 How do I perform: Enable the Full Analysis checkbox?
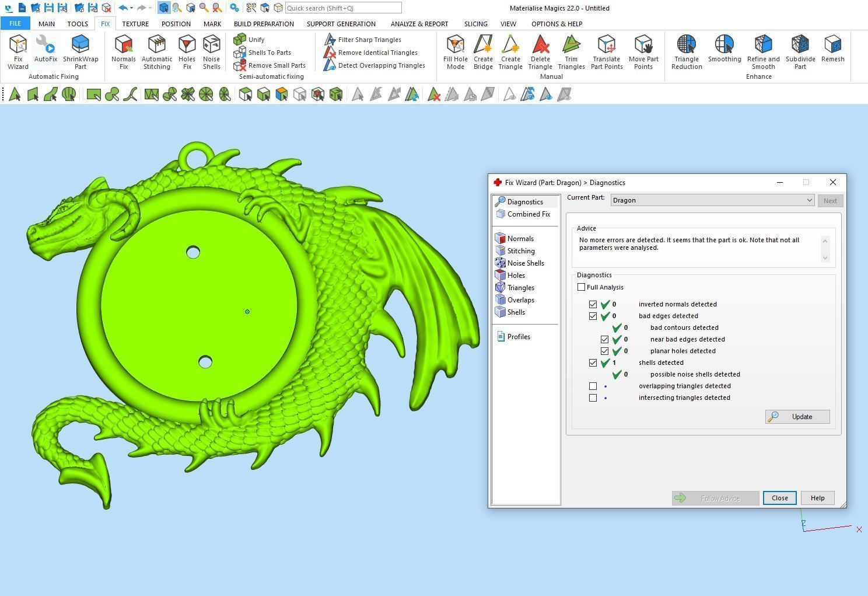[581, 287]
